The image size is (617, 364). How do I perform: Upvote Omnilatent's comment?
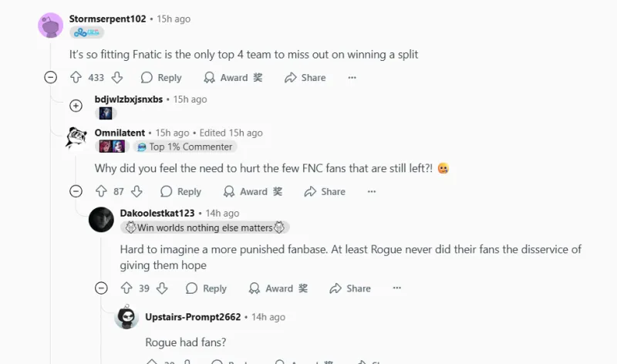101,191
